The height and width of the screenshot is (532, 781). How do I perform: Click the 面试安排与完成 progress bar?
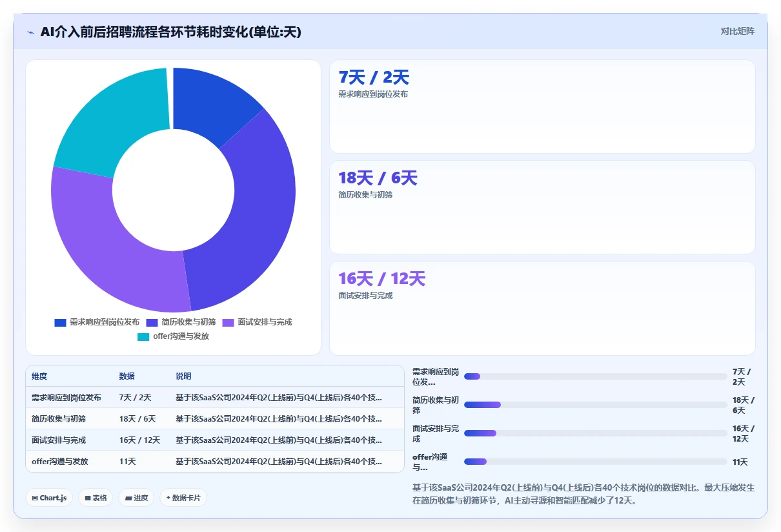pyautogui.click(x=595, y=433)
